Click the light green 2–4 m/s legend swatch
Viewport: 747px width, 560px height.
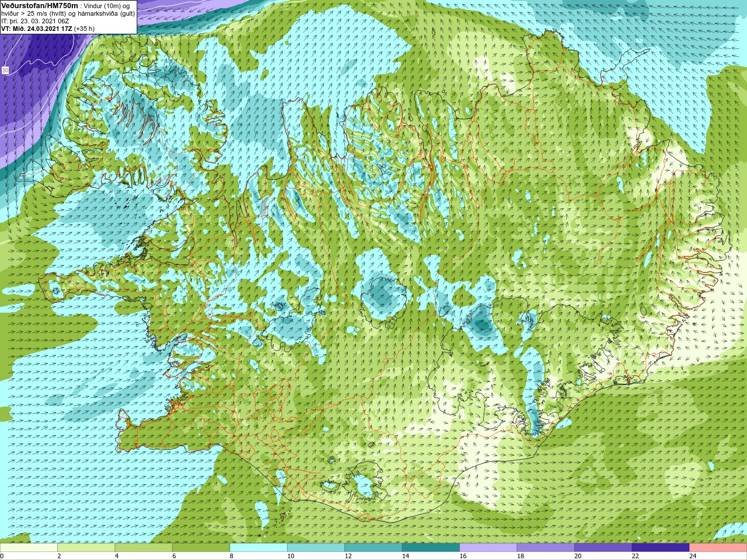click(86, 548)
